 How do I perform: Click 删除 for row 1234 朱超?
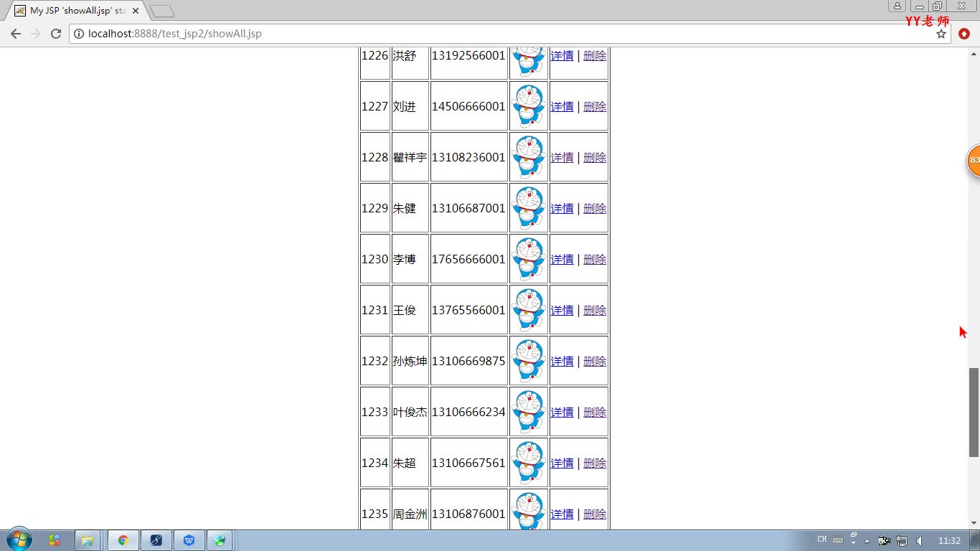pyautogui.click(x=595, y=463)
